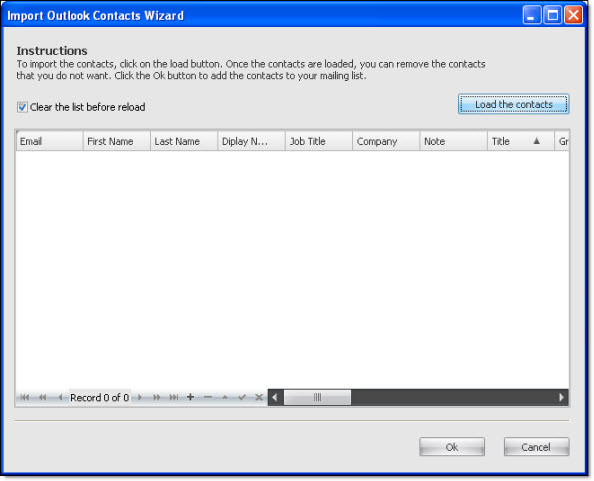Viewport: 594px width, 481px height.
Task: Click the Cancel button
Action: (536, 447)
